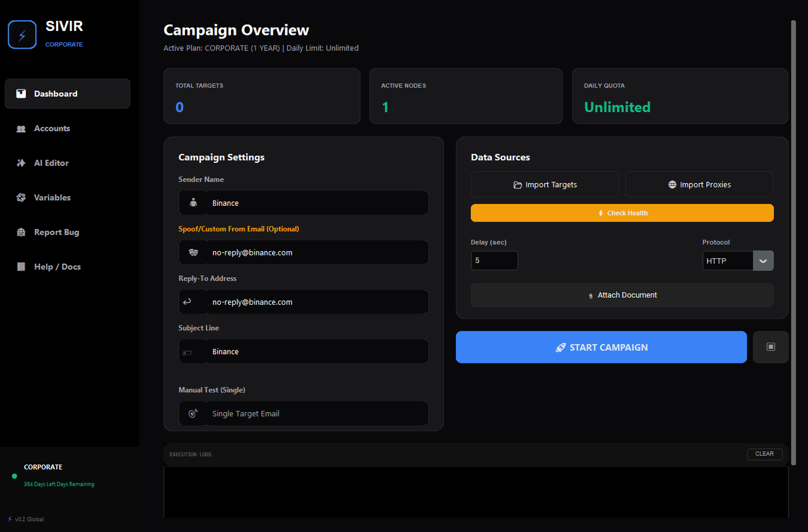Click the Attach Document button label
This screenshot has width=808, height=532.
[627, 295]
